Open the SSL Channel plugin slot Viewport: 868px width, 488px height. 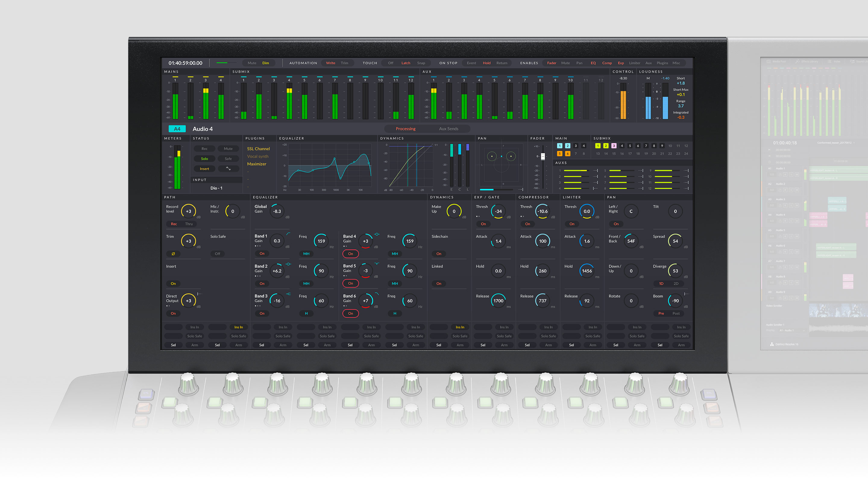(259, 149)
